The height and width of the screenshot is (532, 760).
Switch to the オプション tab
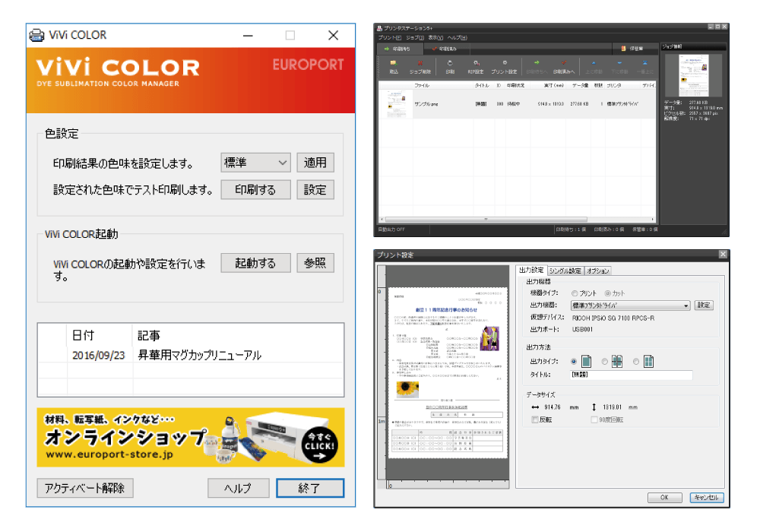597,271
